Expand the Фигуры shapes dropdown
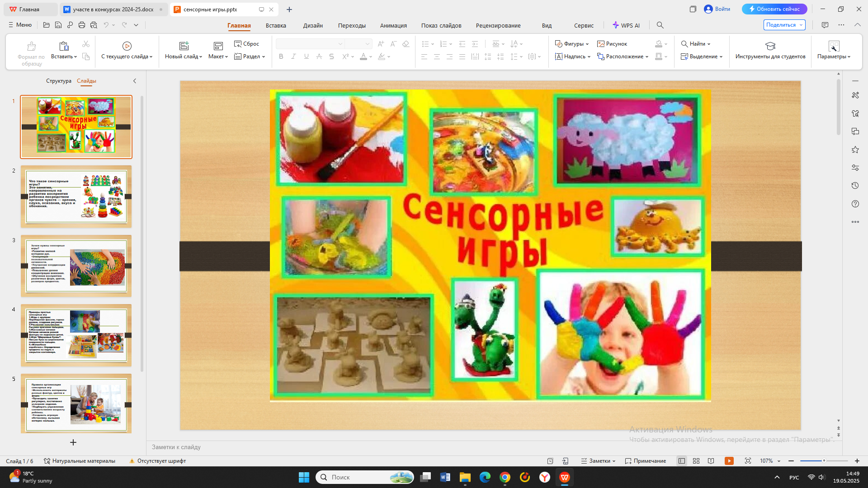Screen dimensions: 868x488 [587, 44]
